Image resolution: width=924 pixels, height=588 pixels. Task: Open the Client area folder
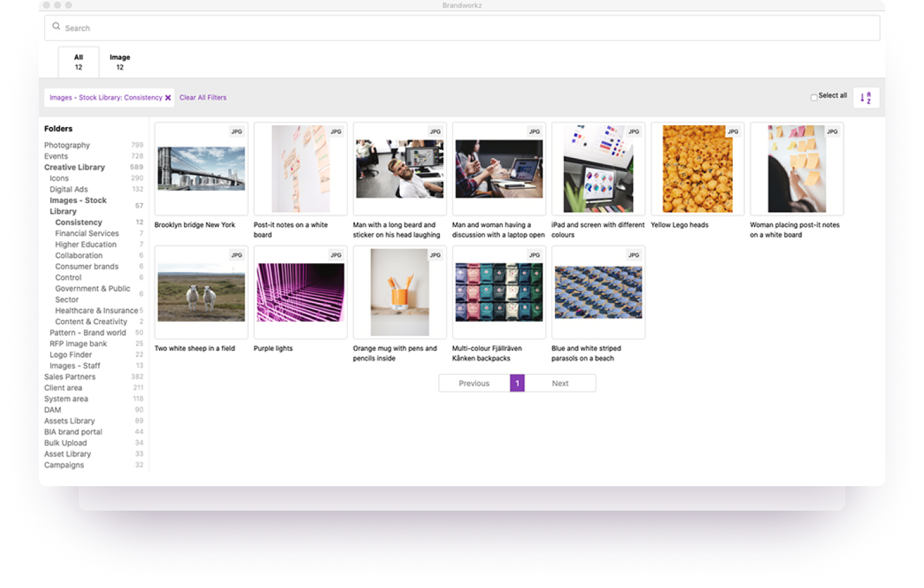[63, 387]
